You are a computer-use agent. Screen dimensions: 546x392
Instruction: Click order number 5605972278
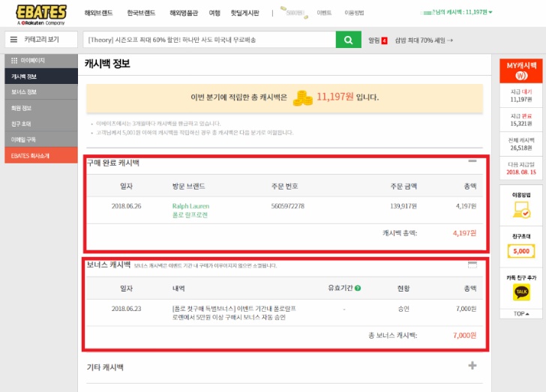click(x=288, y=206)
